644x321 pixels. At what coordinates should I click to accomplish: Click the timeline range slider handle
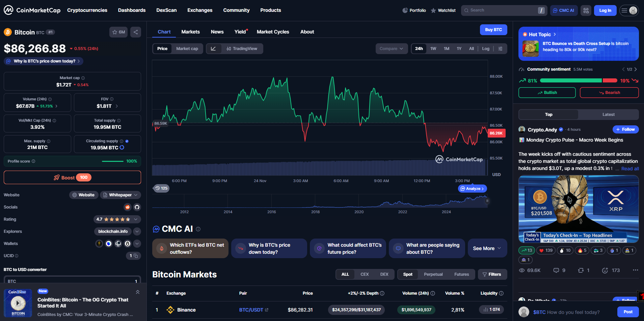coord(487,201)
